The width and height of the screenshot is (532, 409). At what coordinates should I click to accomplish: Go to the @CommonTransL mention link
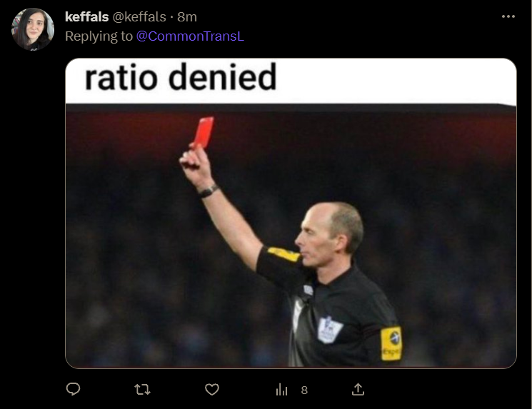pos(190,36)
